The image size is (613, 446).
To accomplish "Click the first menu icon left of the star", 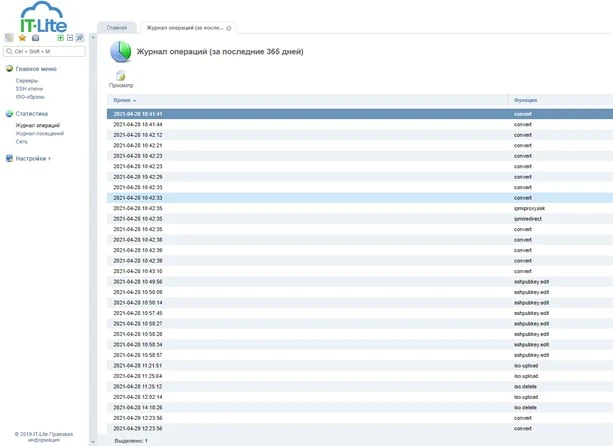I will tap(9, 38).
